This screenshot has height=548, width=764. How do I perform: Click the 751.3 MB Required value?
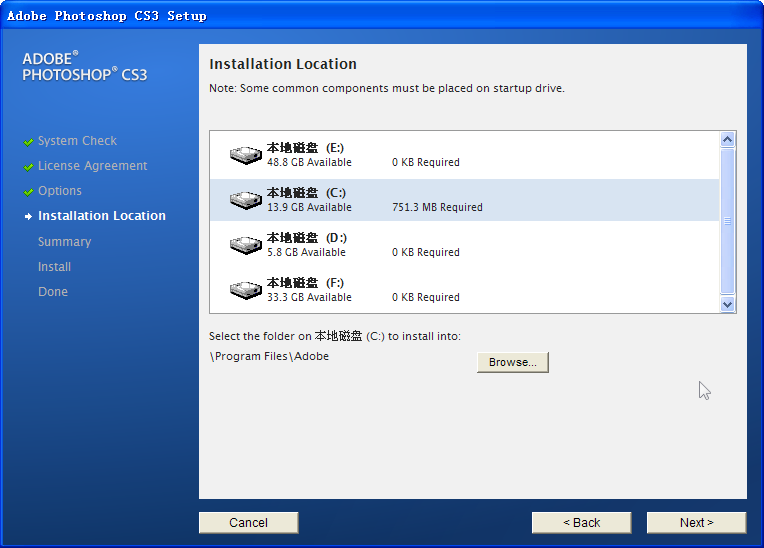click(x=438, y=207)
